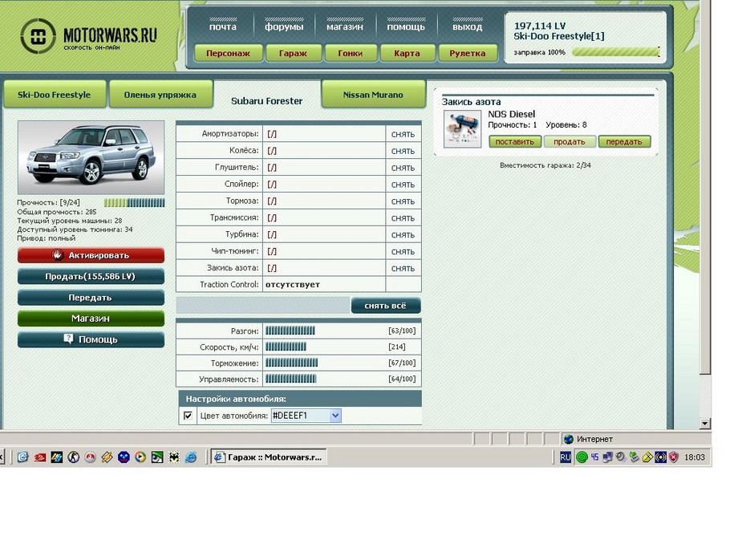
Task: Open the Гараж :: Motorwars taskbar button
Action: point(269,457)
